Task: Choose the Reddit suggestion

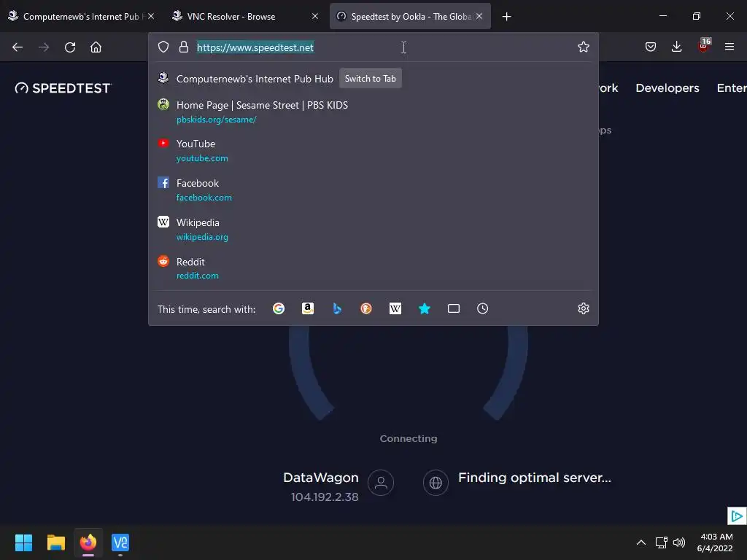Action: click(x=373, y=268)
